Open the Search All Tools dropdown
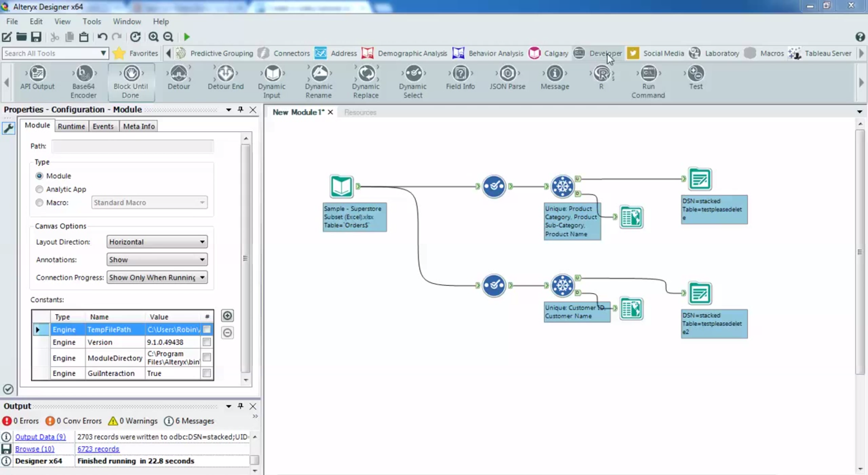Viewport: 868px width, 475px height. coord(103,53)
